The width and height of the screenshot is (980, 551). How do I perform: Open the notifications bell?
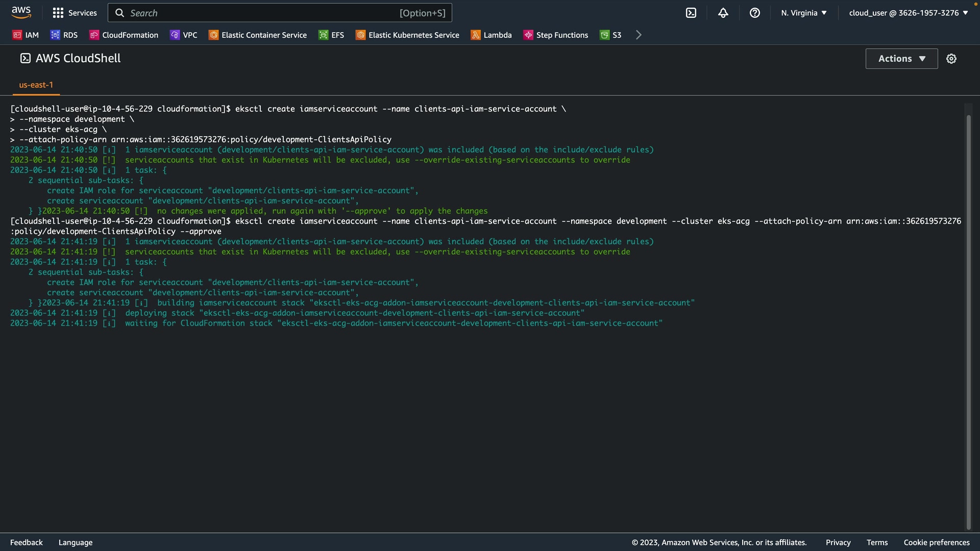point(723,13)
